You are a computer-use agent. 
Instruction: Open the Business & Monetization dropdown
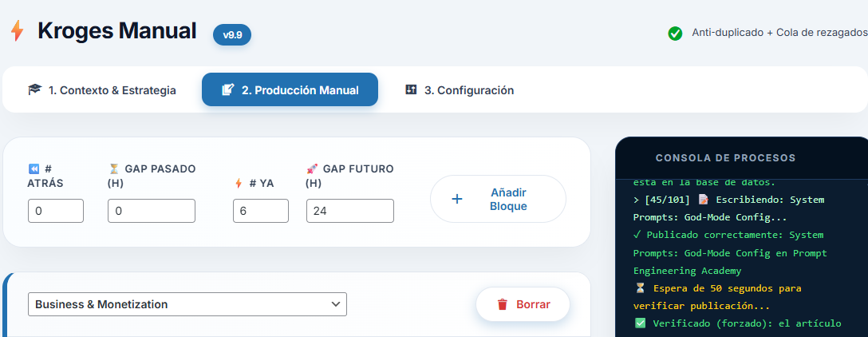[x=187, y=304]
